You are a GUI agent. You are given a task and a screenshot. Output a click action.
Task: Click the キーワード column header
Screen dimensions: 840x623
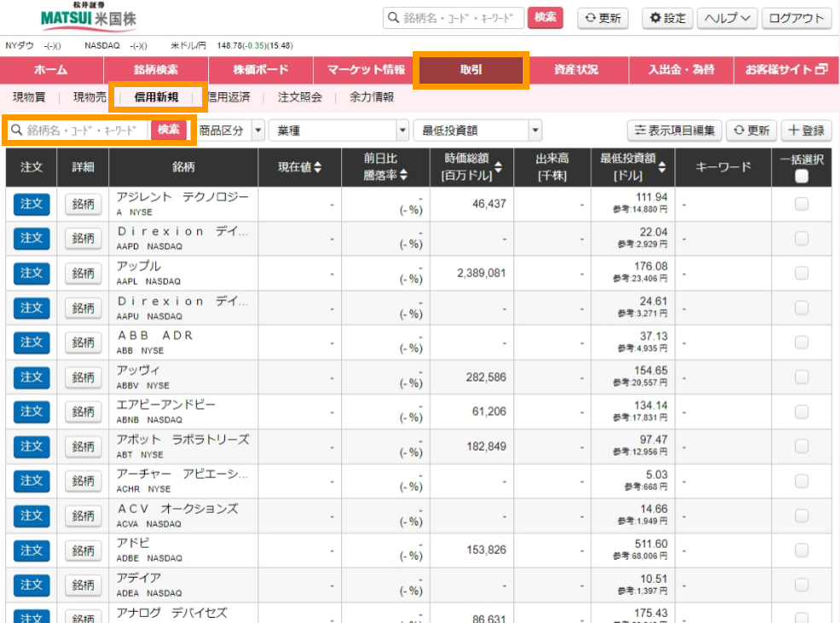click(723, 167)
